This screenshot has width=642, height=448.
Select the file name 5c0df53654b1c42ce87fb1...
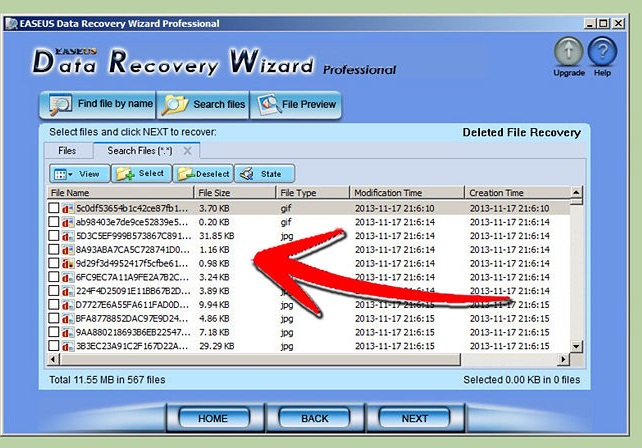tap(132, 208)
